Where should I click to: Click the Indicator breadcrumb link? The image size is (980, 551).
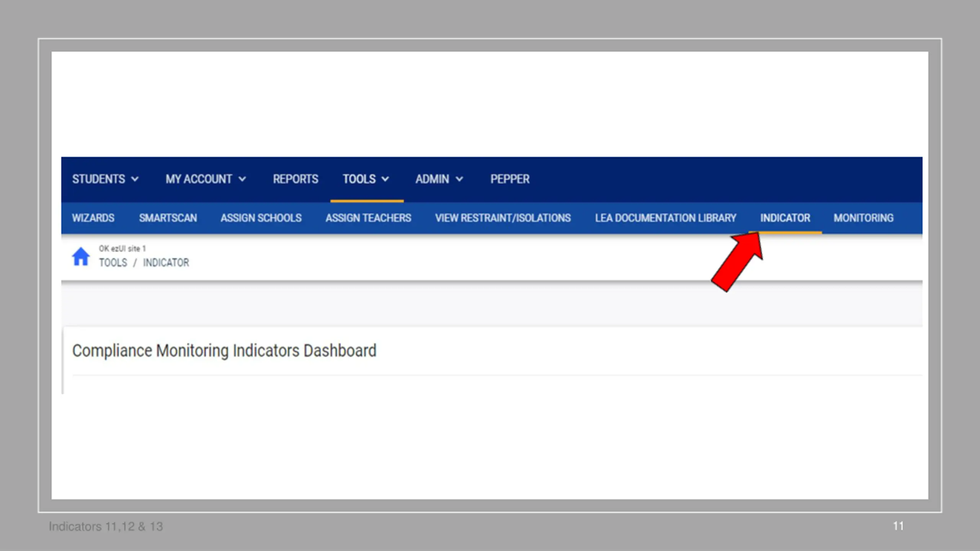pos(166,262)
